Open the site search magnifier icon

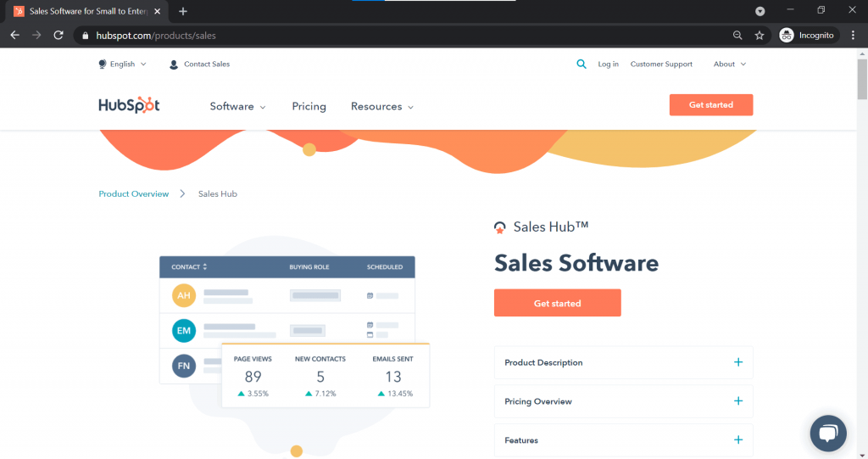point(581,64)
